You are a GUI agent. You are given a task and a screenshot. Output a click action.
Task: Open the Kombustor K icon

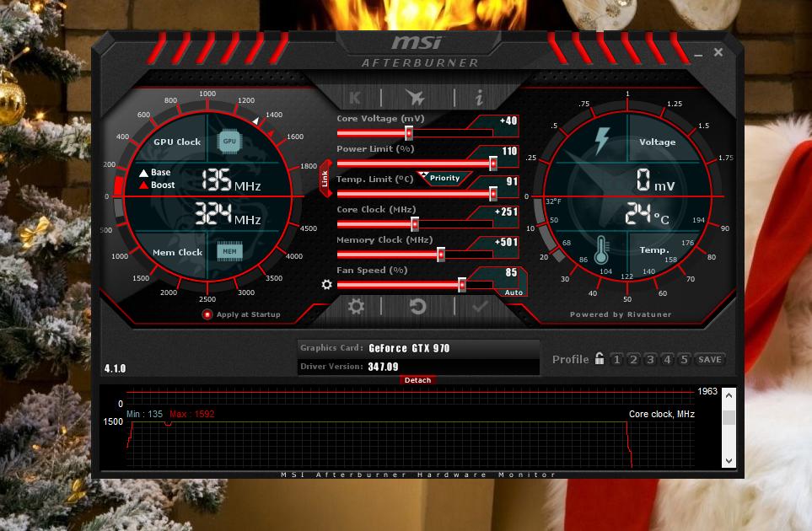355,97
